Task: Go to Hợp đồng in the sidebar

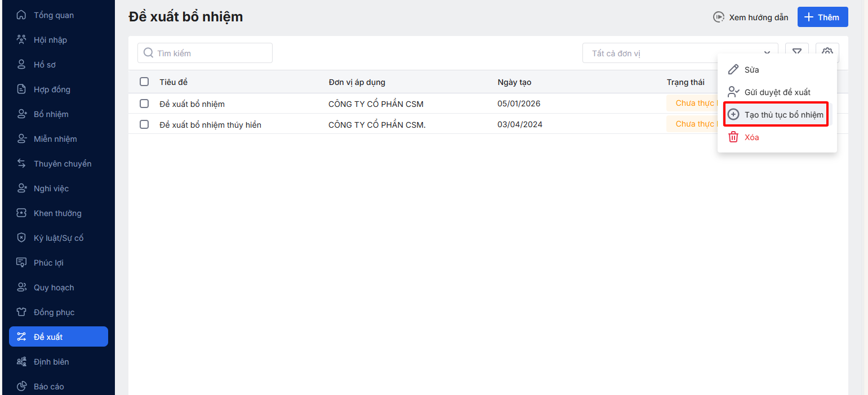Action: [x=52, y=89]
